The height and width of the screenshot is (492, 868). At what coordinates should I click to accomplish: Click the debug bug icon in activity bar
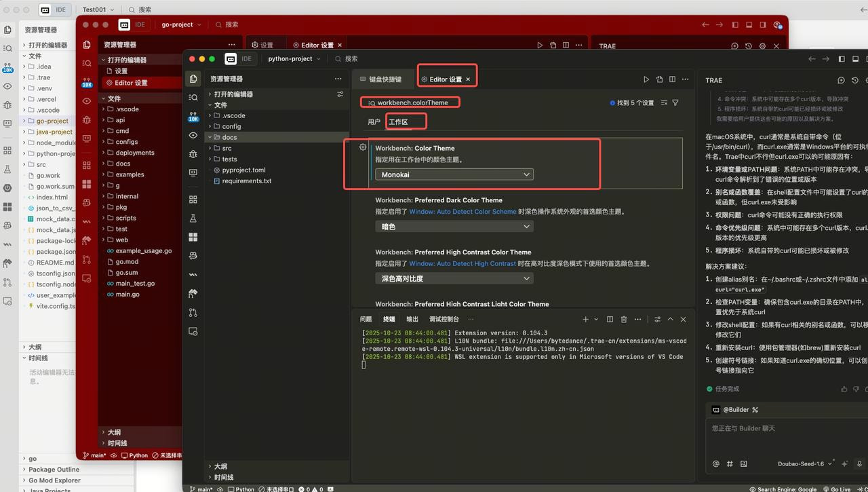[x=193, y=155]
